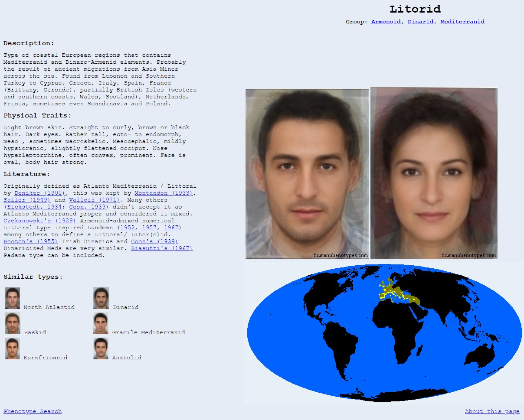Click the male Litorid composite portrait
The height and width of the screenshot is (420, 524).
click(307, 174)
